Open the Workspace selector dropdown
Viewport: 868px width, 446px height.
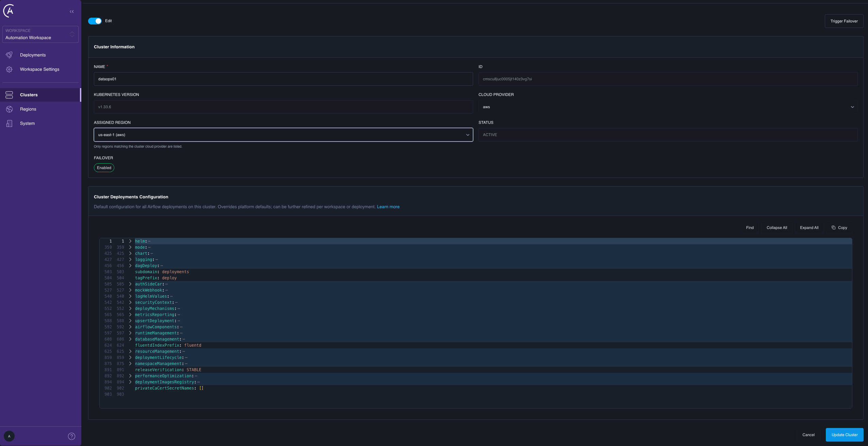(x=40, y=34)
